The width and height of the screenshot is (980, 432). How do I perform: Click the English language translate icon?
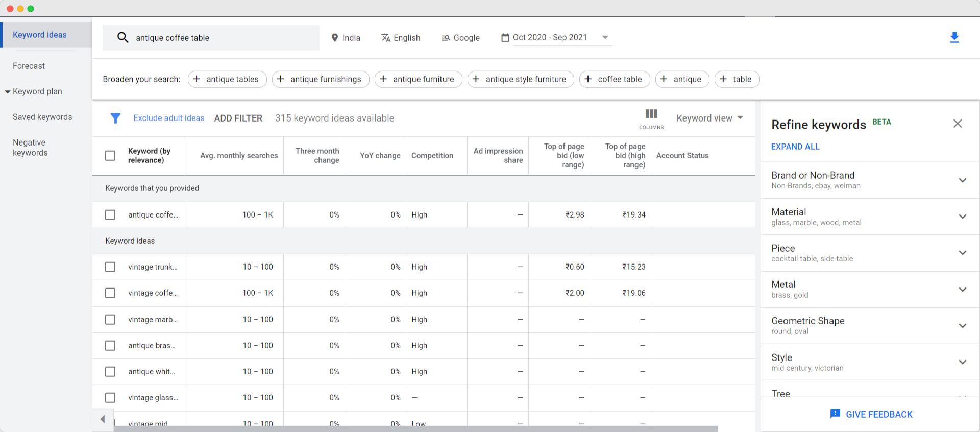tap(386, 38)
